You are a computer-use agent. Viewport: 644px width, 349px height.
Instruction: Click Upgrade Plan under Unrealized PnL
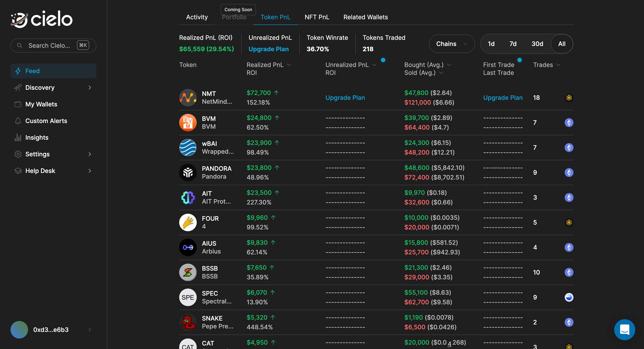click(345, 97)
